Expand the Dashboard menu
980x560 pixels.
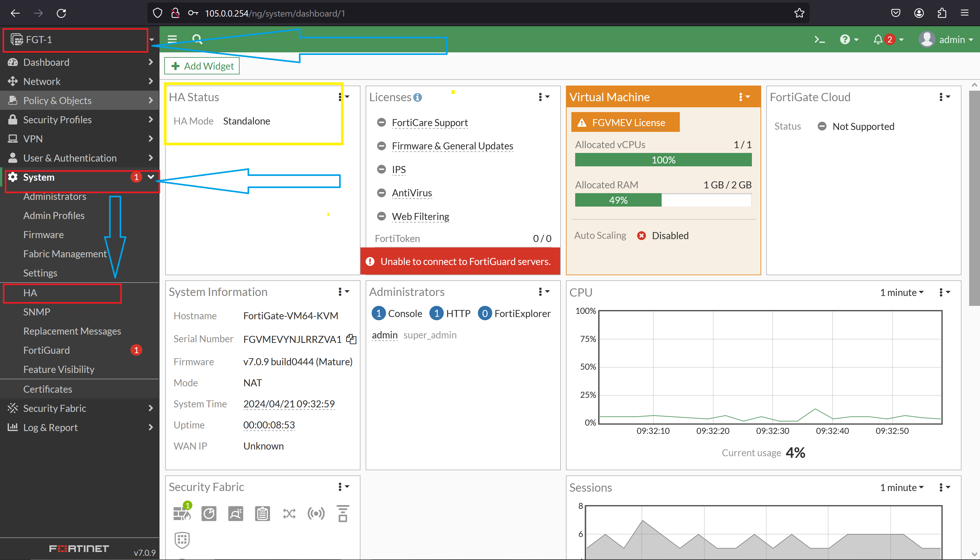pyautogui.click(x=79, y=62)
